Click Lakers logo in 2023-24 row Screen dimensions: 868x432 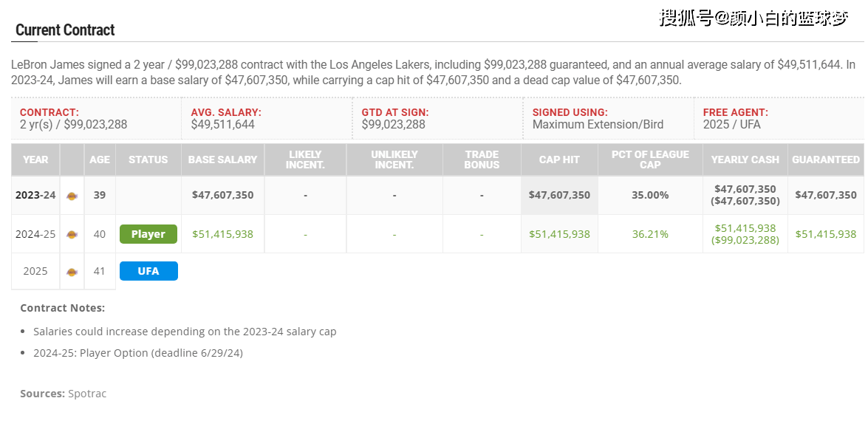(72, 196)
